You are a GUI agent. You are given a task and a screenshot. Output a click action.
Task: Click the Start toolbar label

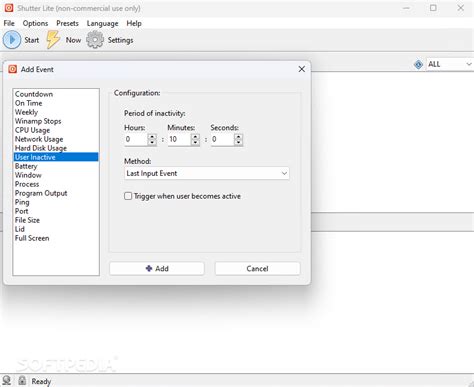pyautogui.click(x=32, y=40)
